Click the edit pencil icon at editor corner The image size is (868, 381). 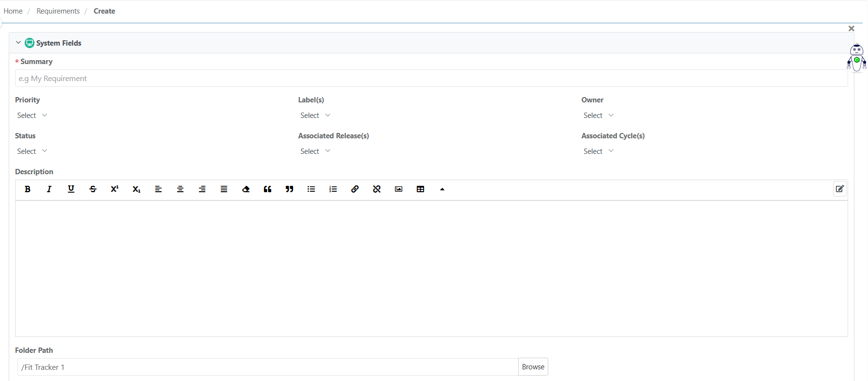click(x=840, y=189)
